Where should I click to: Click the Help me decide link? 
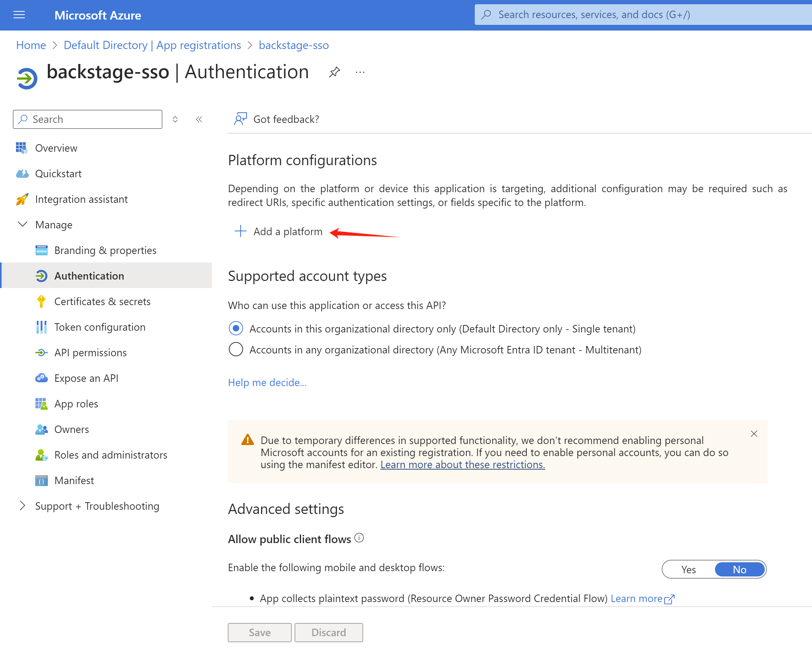(267, 383)
